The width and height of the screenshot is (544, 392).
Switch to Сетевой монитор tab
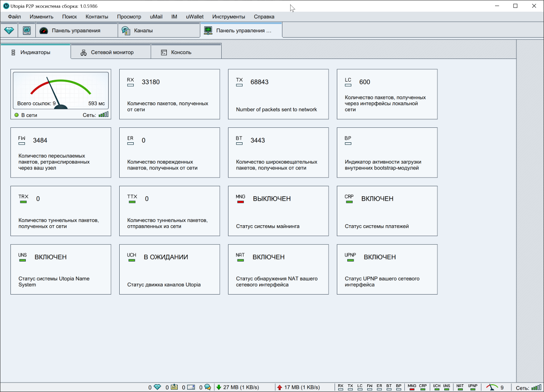[x=111, y=52]
